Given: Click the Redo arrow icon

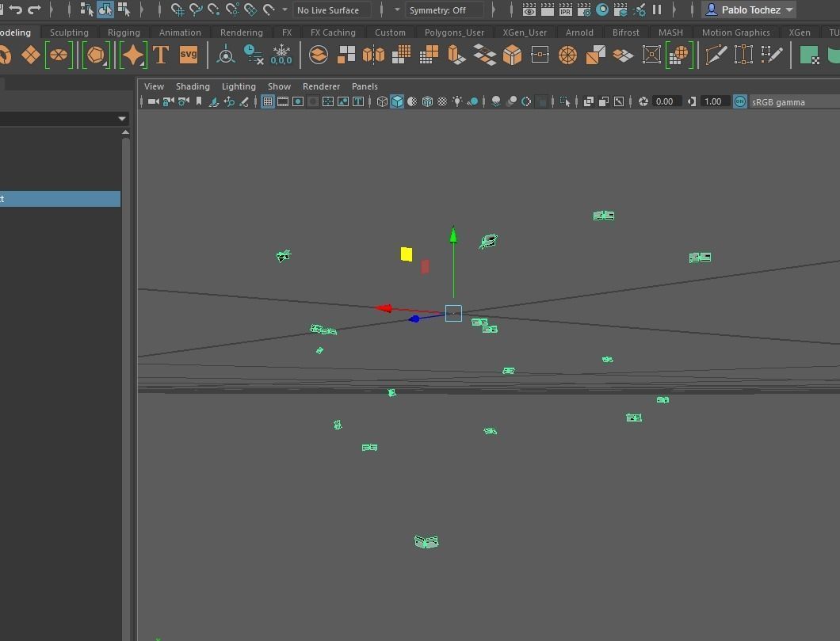Looking at the screenshot, I should 34,9.
